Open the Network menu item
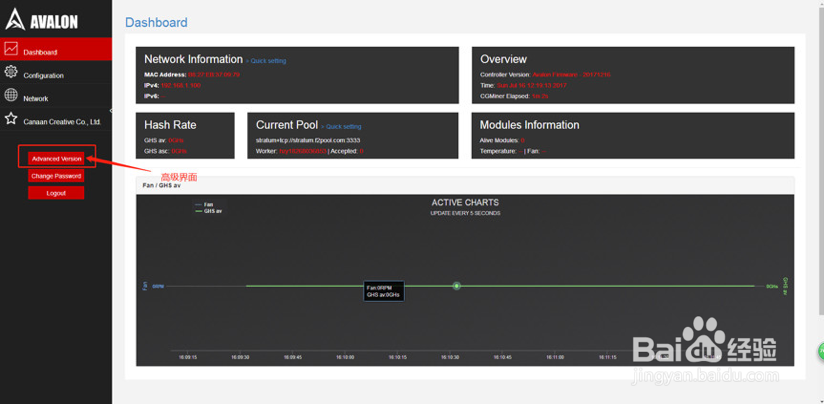The image size is (824, 404). coord(56,96)
